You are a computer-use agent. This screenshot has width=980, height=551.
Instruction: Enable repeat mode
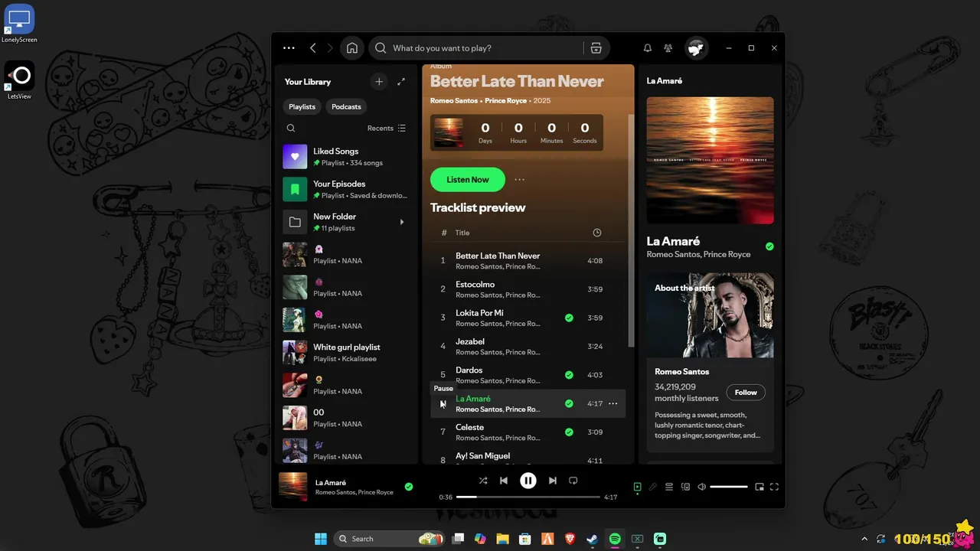pyautogui.click(x=573, y=481)
